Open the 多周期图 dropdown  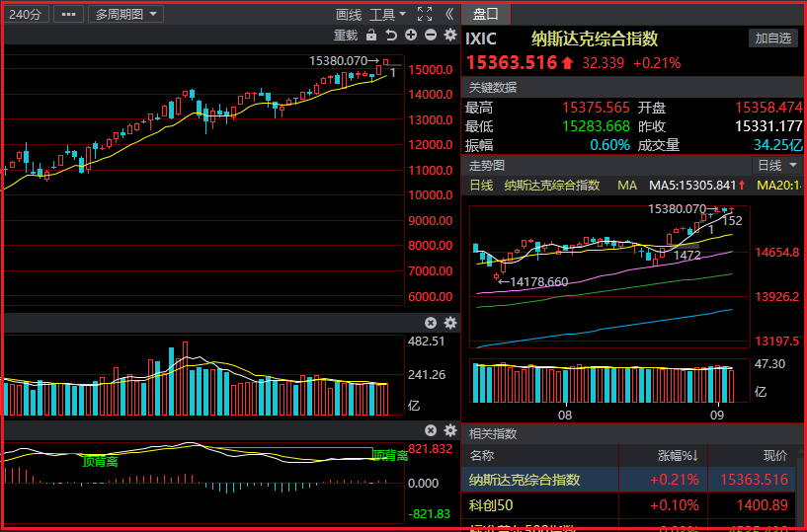coord(125,14)
